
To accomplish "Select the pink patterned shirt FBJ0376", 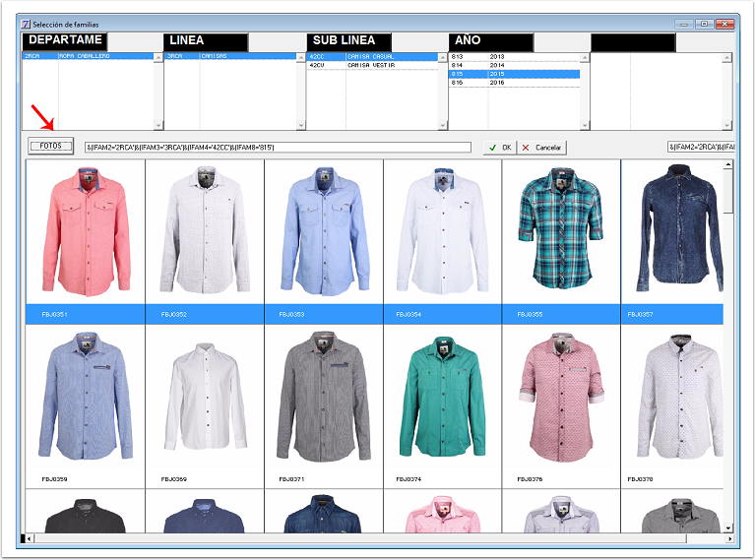I will pos(561,398).
